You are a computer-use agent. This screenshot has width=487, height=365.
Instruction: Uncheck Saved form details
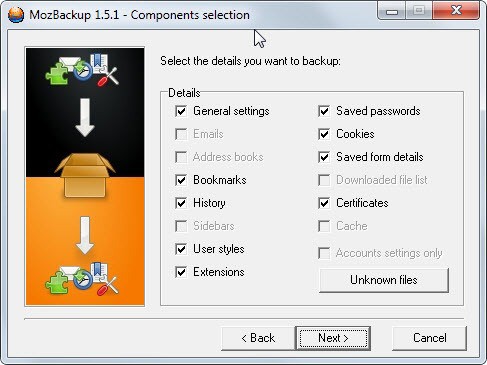324,157
